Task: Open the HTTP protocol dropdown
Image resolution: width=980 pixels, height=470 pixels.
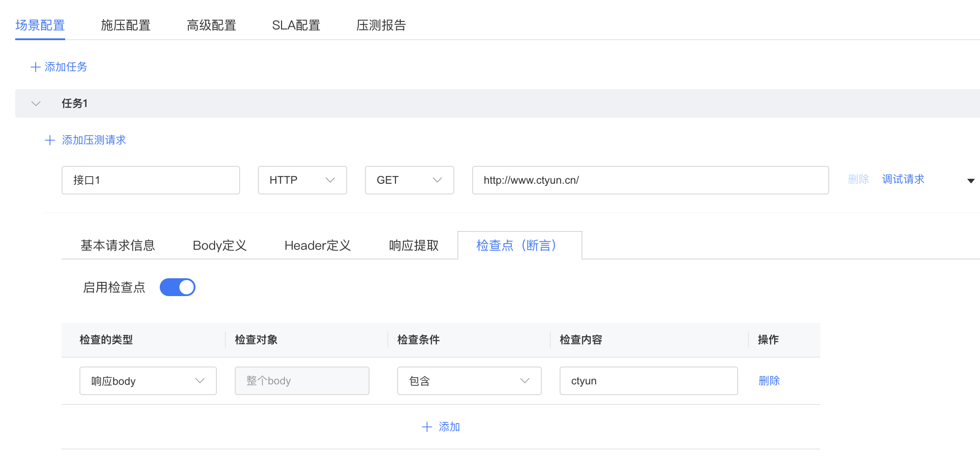Action: pyautogui.click(x=302, y=180)
